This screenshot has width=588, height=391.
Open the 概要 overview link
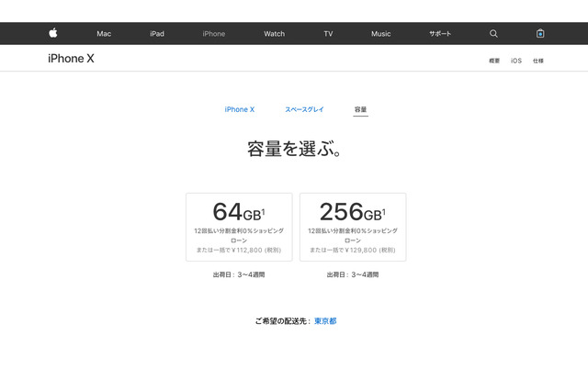pos(494,61)
